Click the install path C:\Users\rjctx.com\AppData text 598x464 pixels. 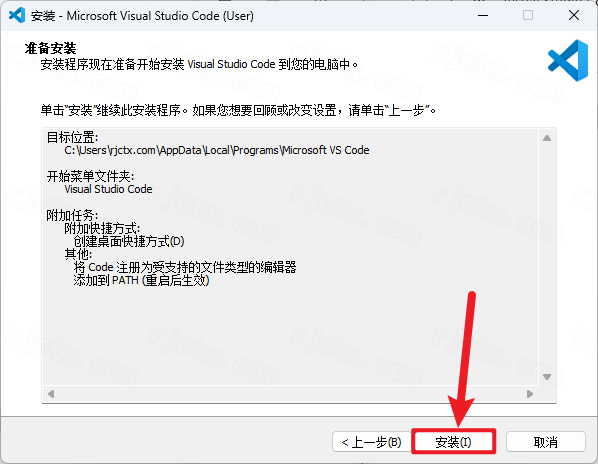coord(217,150)
